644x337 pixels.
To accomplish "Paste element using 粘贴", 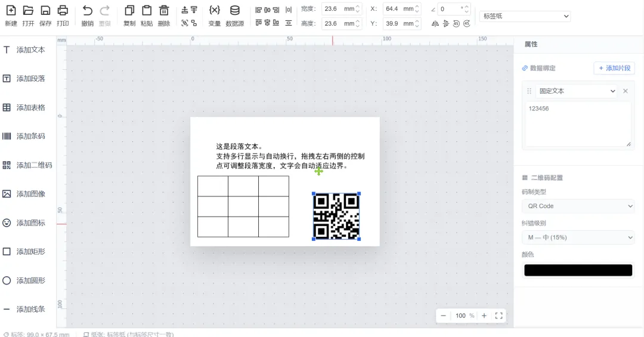I will [x=147, y=16].
